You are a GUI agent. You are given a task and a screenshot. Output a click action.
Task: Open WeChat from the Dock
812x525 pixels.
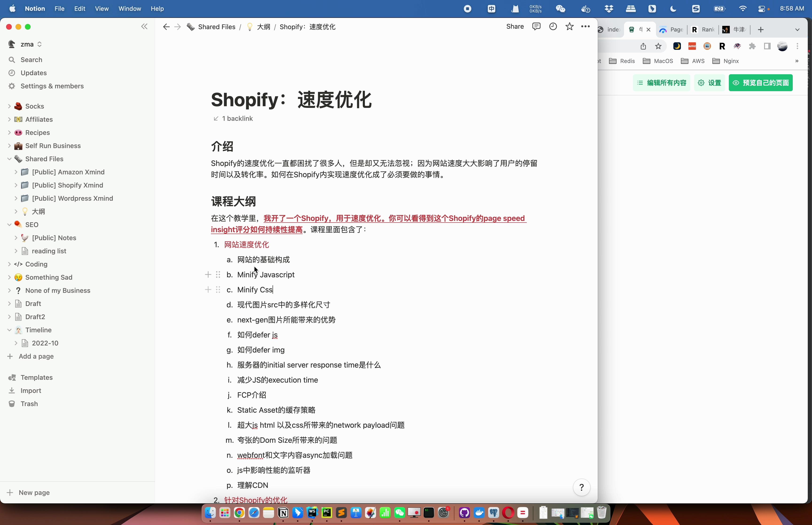pos(400,513)
